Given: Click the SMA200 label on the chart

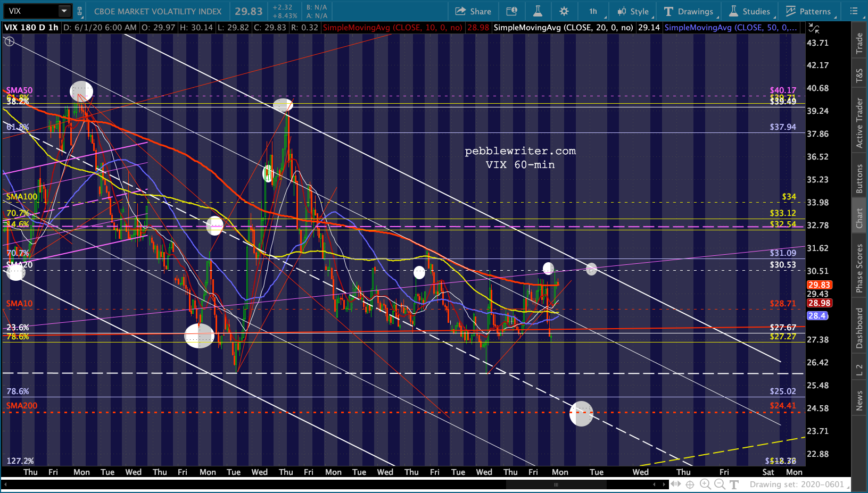Looking at the screenshot, I should pos(22,406).
